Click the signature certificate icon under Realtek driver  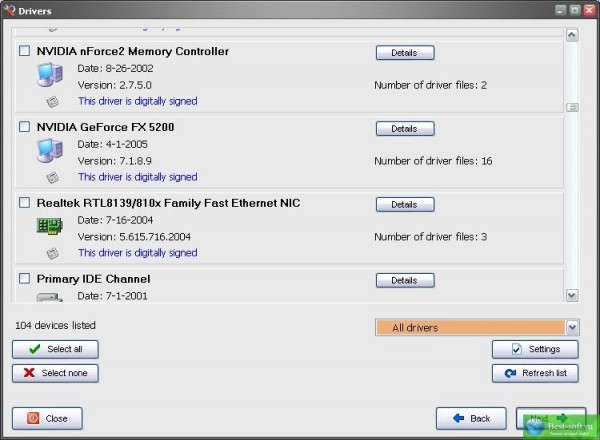[52, 253]
